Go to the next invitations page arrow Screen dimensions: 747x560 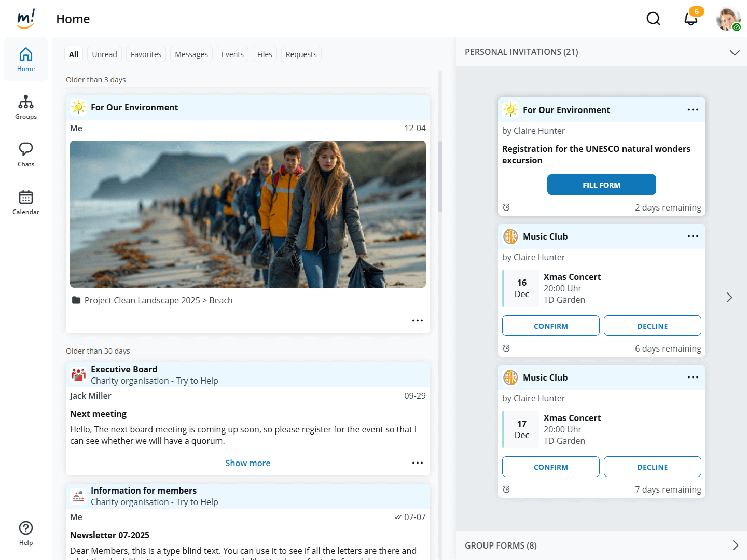(x=729, y=297)
